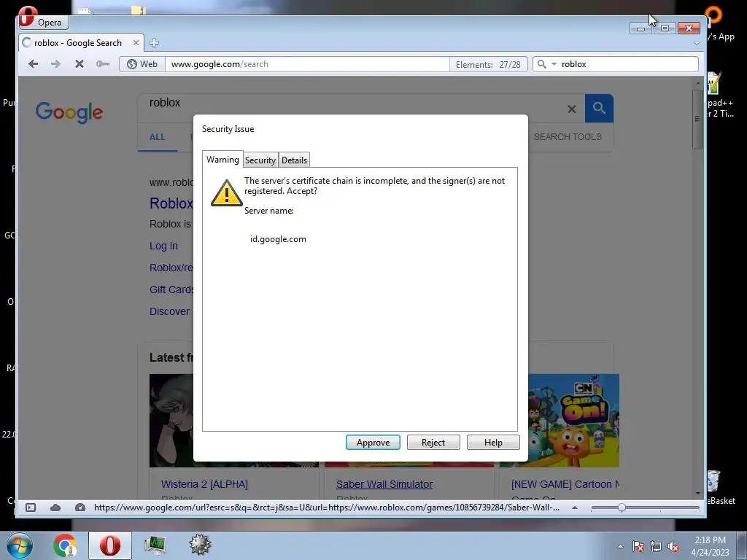Click the page vertical scrollbar thumb
Image resolution: width=747 pixels, height=560 pixels.
697,119
